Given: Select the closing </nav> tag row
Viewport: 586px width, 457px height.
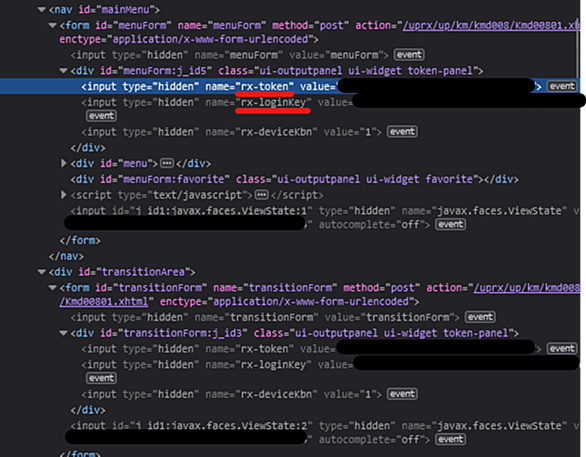Looking at the screenshot, I should point(66,256).
